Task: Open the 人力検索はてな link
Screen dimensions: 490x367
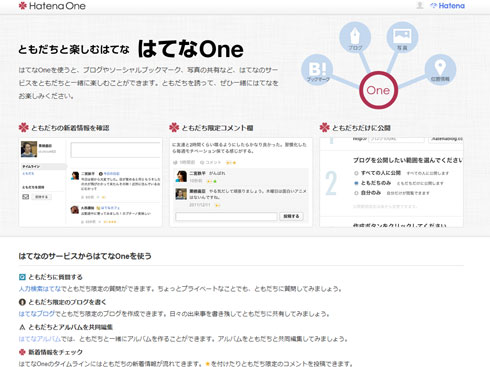Action: tap(40, 289)
